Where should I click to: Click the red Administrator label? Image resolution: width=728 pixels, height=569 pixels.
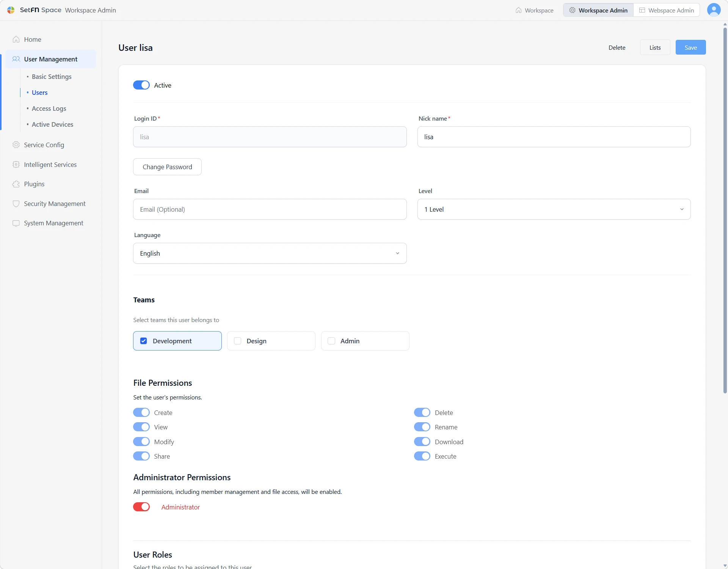[x=180, y=507]
